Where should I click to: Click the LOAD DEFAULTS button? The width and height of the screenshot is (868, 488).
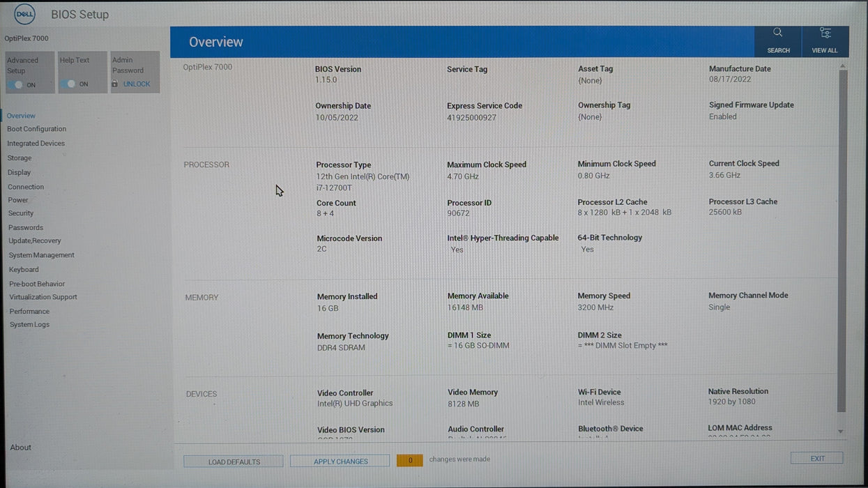[234, 462]
